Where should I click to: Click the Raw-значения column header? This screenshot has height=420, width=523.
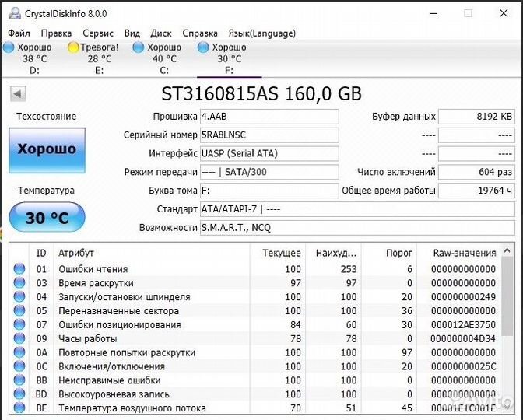458,253
